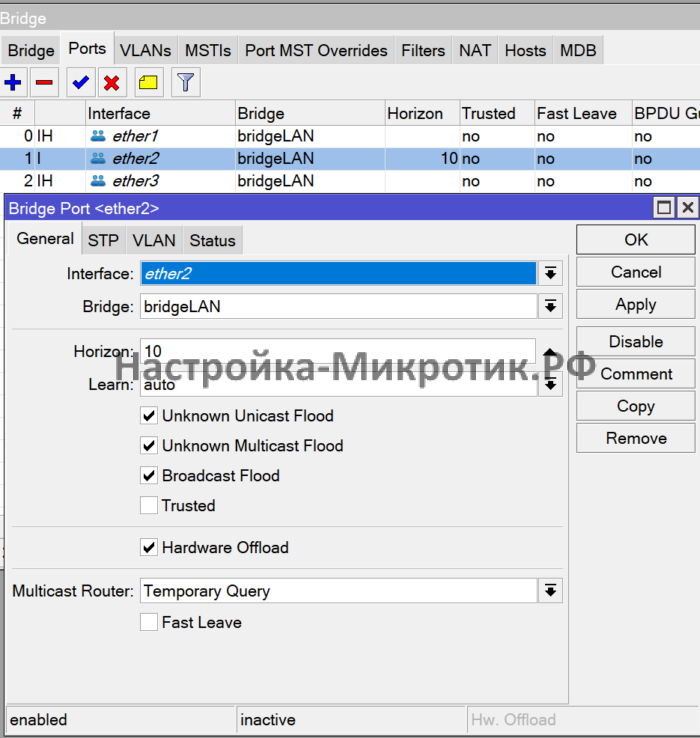Switch to the STP tab

click(103, 240)
